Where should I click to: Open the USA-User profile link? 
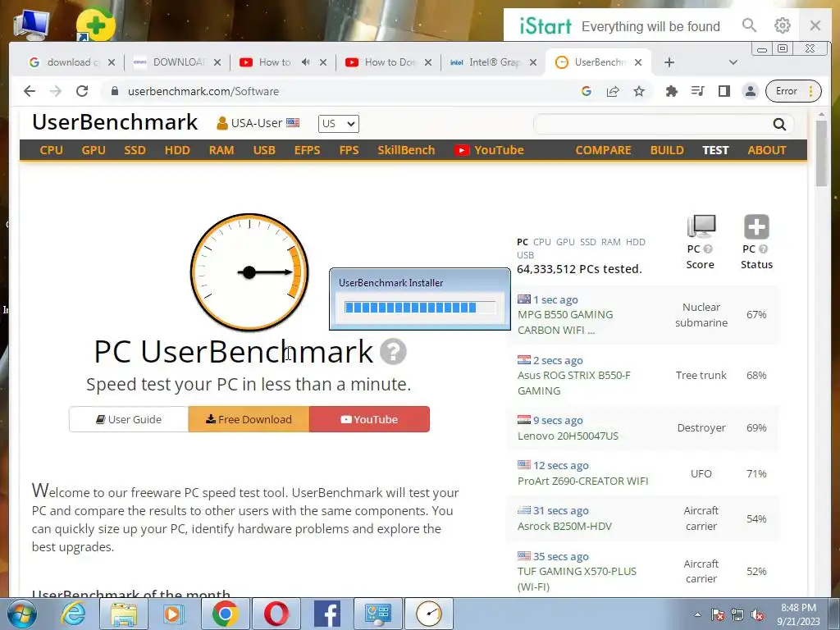pos(258,123)
